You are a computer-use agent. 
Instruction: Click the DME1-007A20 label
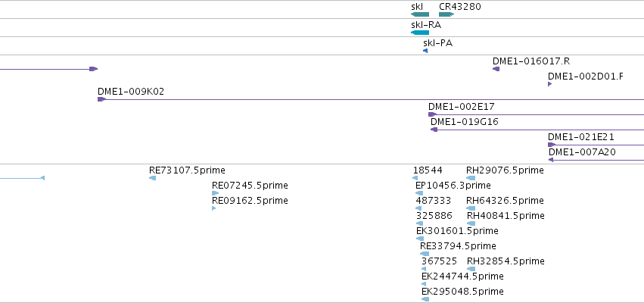(583, 152)
